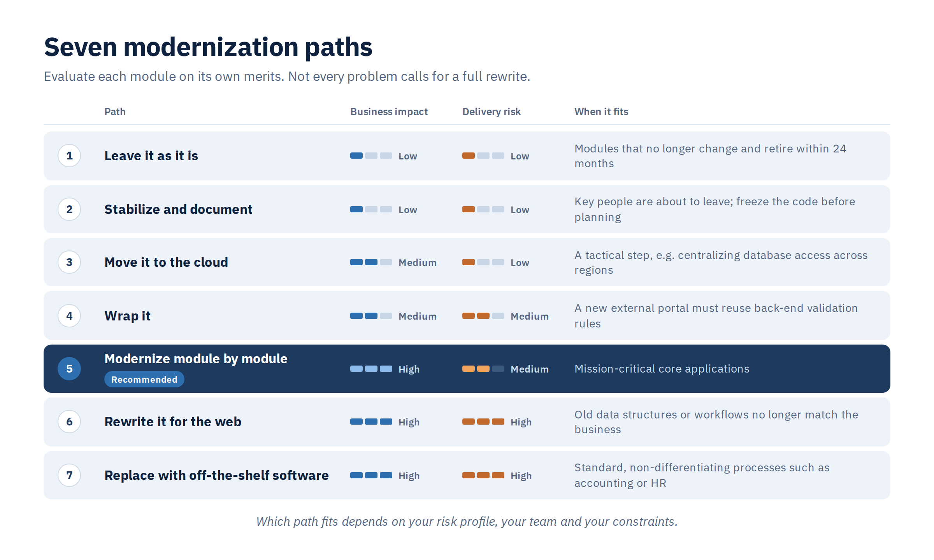Viewport: 934px width, 560px height.
Task: Click the blue impact bars for 'Leave it as it is'
Action: [371, 156]
